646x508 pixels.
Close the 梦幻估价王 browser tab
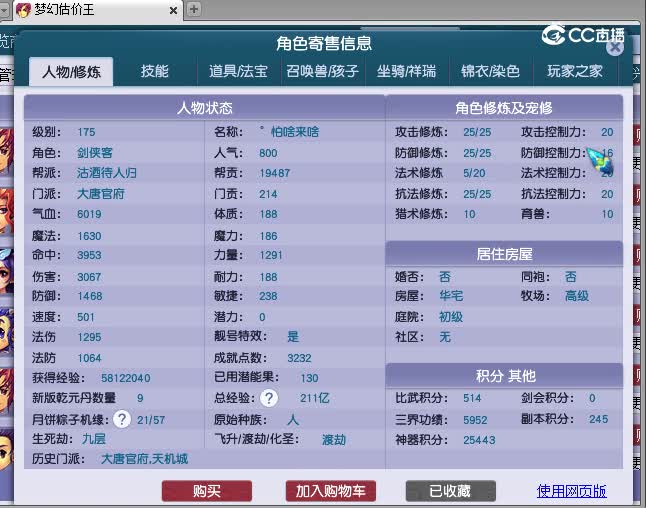point(173,10)
